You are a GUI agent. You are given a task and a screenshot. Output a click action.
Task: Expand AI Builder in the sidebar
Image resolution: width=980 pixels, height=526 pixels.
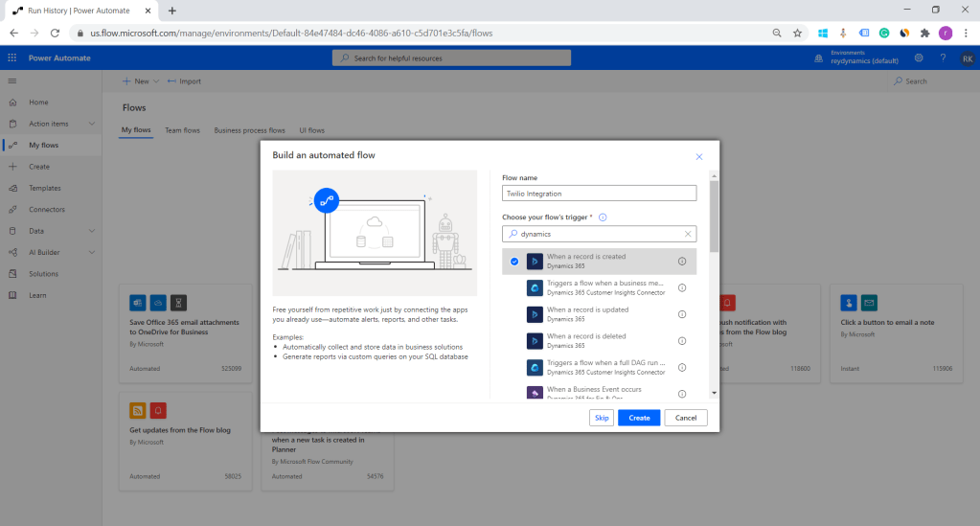[x=92, y=252]
